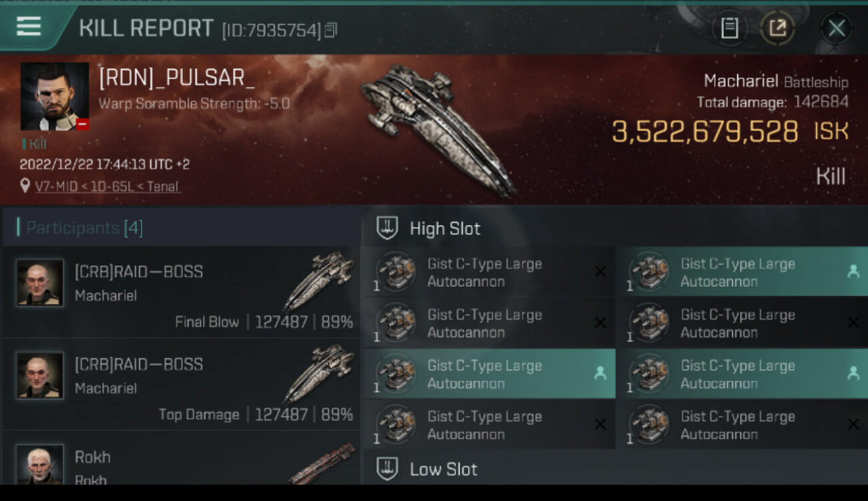Click X mark on second-row left Autocannon
The height and width of the screenshot is (501, 868).
[600, 323]
